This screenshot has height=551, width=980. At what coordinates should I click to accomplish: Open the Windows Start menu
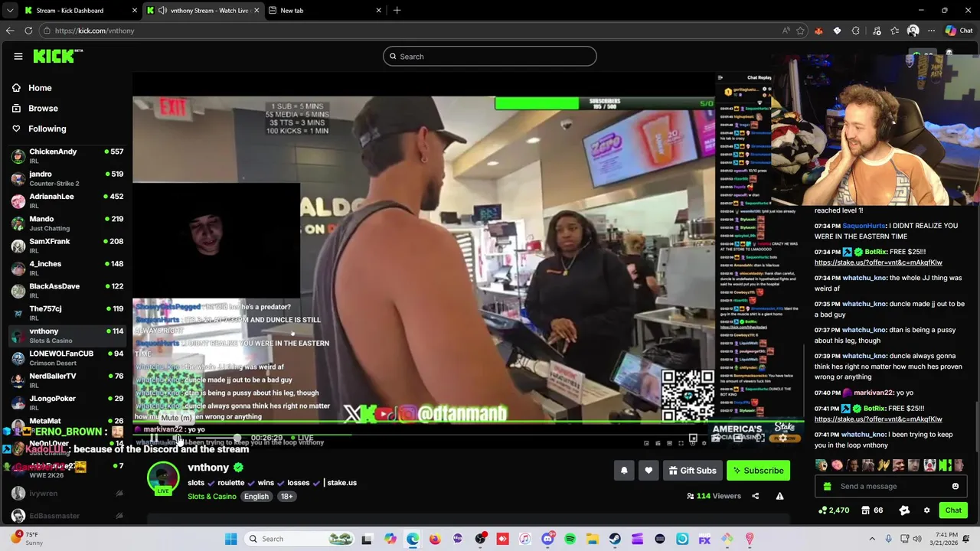tap(230, 539)
